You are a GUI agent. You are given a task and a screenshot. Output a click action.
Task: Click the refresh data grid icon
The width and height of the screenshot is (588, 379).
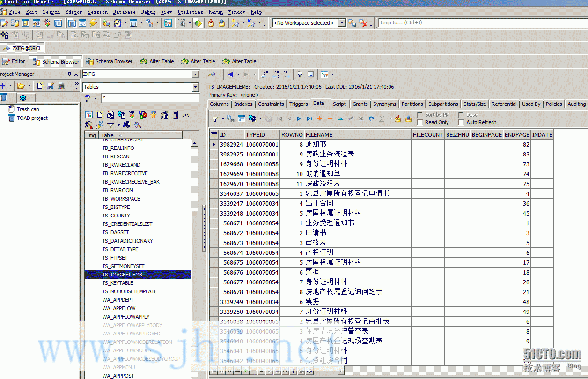[x=371, y=119]
